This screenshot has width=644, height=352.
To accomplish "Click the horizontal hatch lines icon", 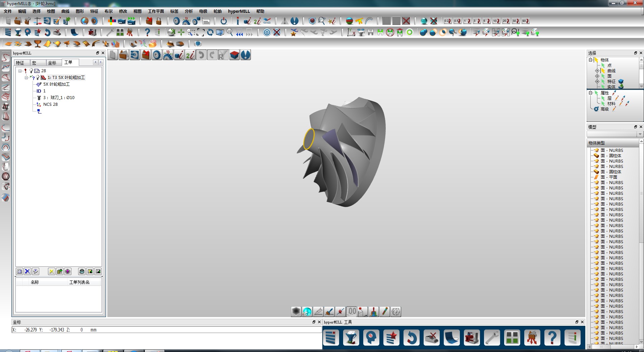I will (x=396, y=21).
